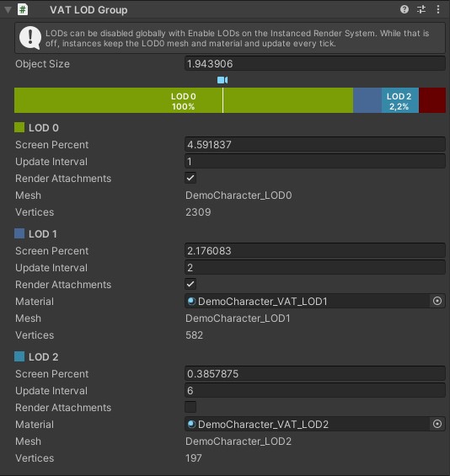Click the info warning icon in help box

[x=30, y=38]
